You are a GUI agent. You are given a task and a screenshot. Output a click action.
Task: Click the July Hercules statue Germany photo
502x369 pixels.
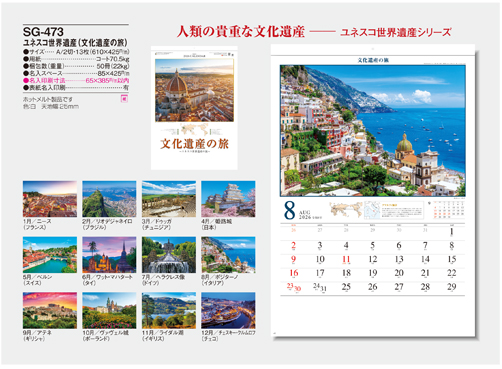click(169, 255)
